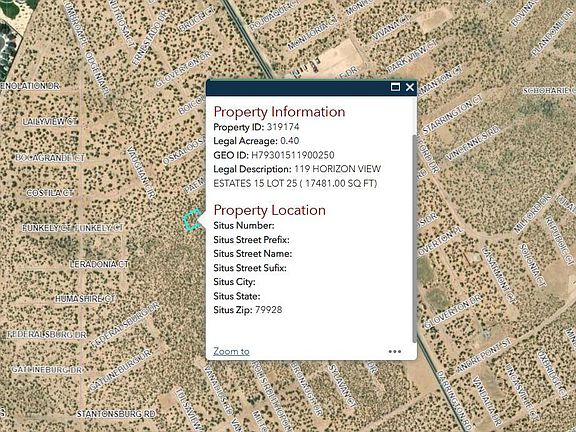Click the Situs Zip value 79928
Image resolution: width=576 pixels, height=432 pixels.
tap(269, 310)
